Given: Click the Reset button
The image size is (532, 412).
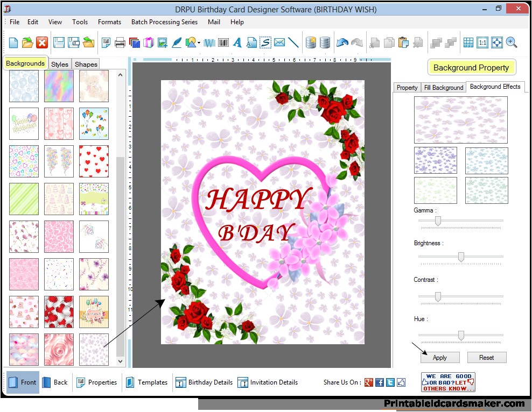Looking at the screenshot, I should pyautogui.click(x=487, y=357).
